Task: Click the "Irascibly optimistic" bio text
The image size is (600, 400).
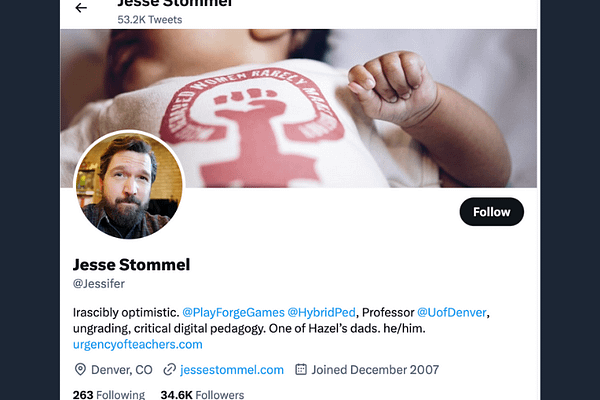Action: click(125, 313)
